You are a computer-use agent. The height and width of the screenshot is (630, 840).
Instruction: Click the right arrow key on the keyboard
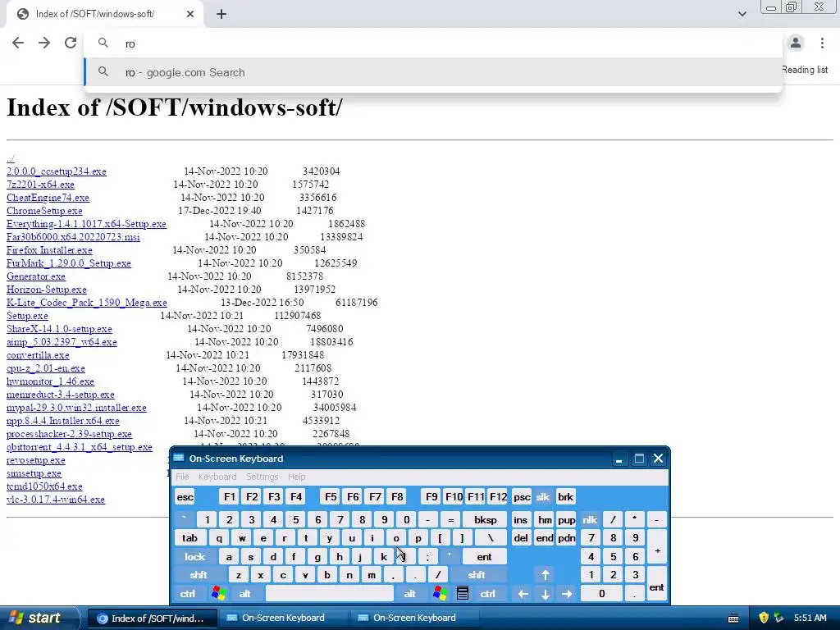pyautogui.click(x=567, y=594)
